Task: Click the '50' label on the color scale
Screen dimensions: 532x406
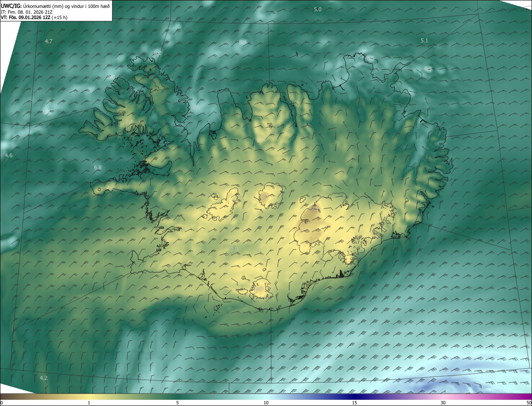Action: pyautogui.click(x=529, y=403)
